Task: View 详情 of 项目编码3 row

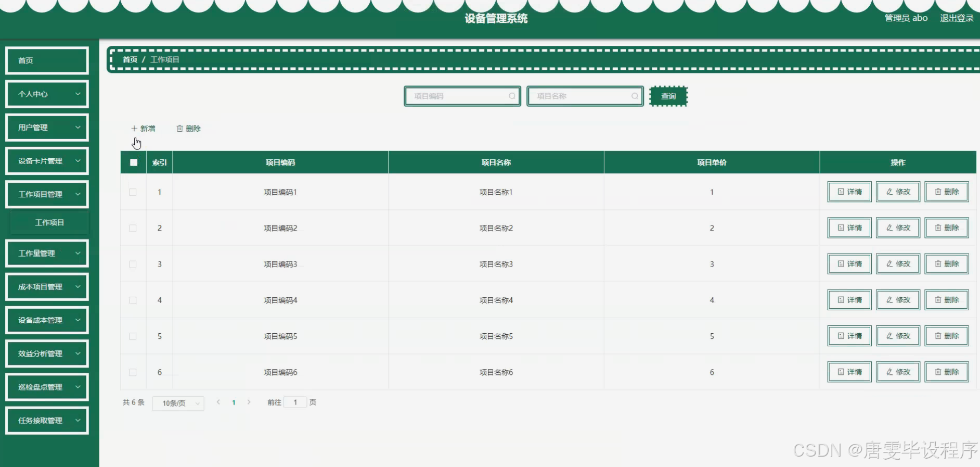Action: [849, 264]
